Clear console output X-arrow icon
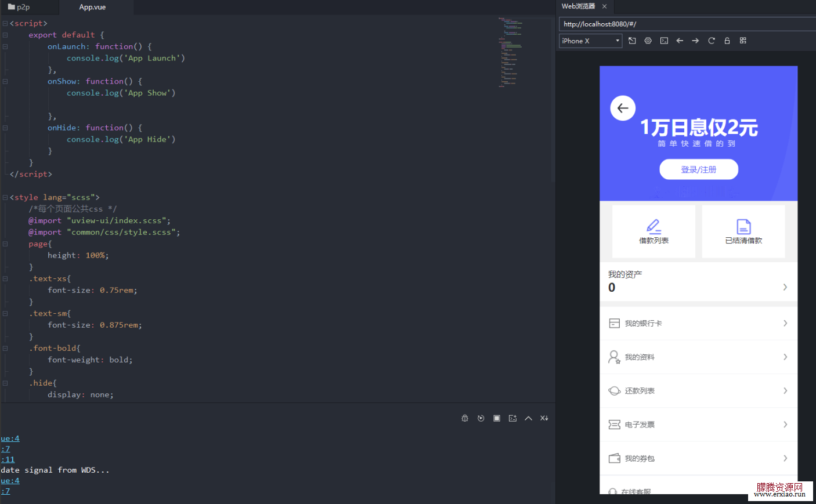Screen dimensions: 816x504 [544, 418]
